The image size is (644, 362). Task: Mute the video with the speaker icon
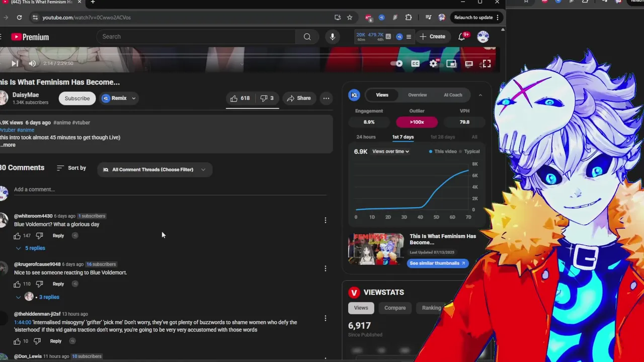point(32,63)
